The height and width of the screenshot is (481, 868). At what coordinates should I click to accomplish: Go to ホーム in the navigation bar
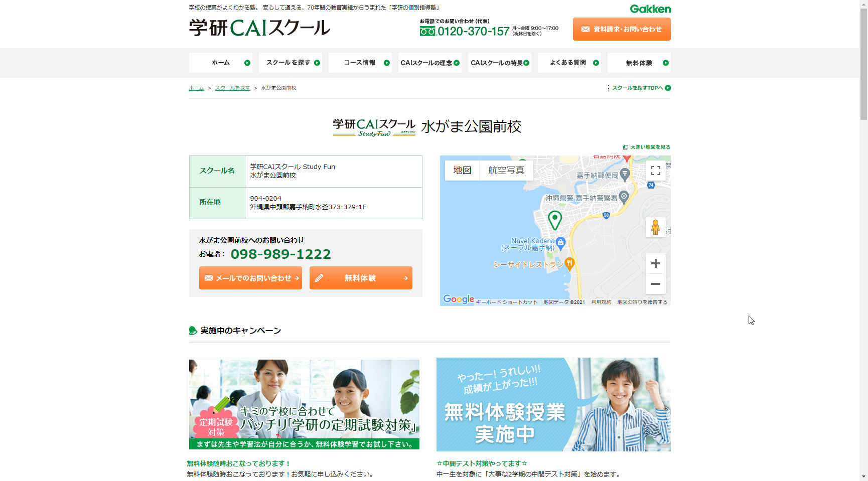click(x=221, y=63)
